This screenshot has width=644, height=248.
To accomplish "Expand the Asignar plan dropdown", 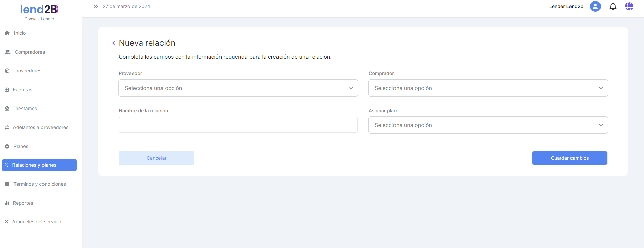I will (x=488, y=125).
